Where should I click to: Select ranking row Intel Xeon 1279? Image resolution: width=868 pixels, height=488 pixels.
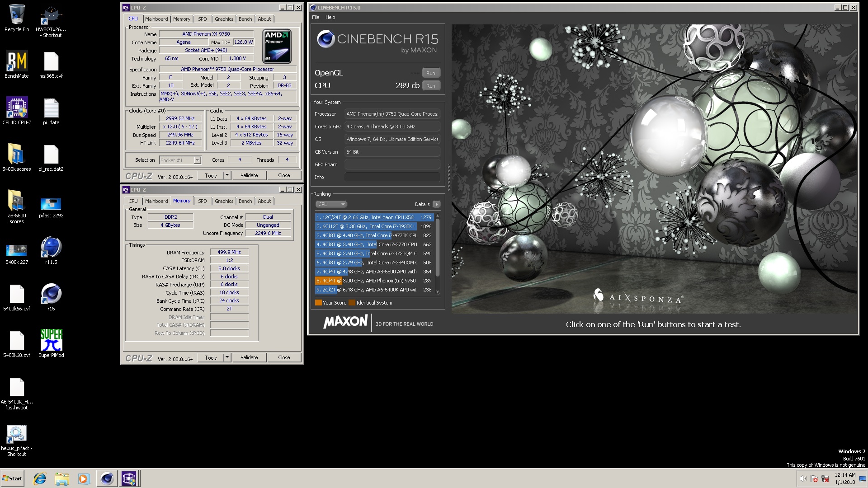[374, 217]
